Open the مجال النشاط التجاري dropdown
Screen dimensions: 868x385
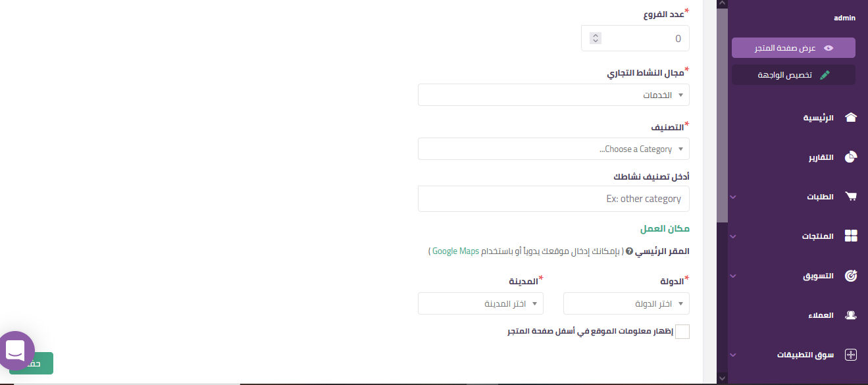point(553,95)
